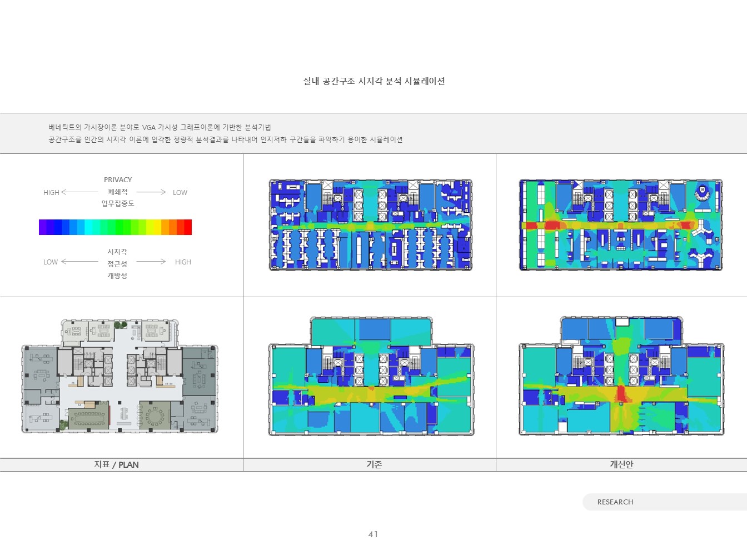This screenshot has height=560, width=747.
Task: Click the title 실내 공간구조 시지각 분석 시뮬레이션
Action: [373, 81]
